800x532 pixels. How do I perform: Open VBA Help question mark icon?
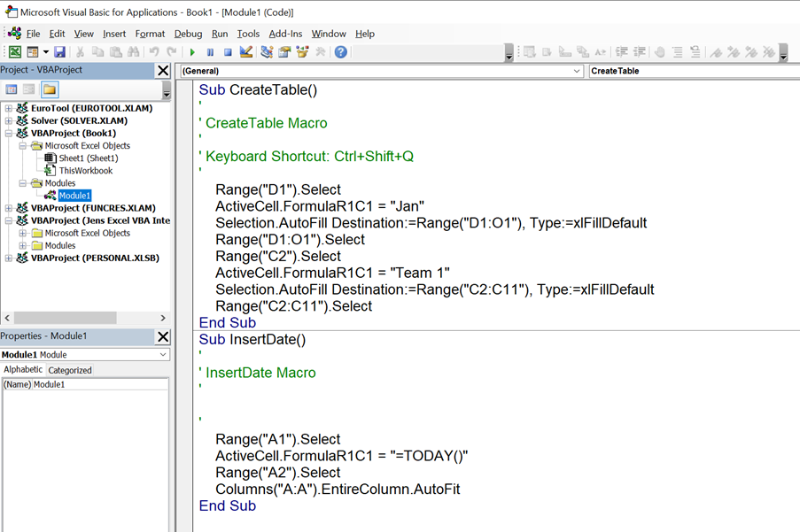click(341, 51)
